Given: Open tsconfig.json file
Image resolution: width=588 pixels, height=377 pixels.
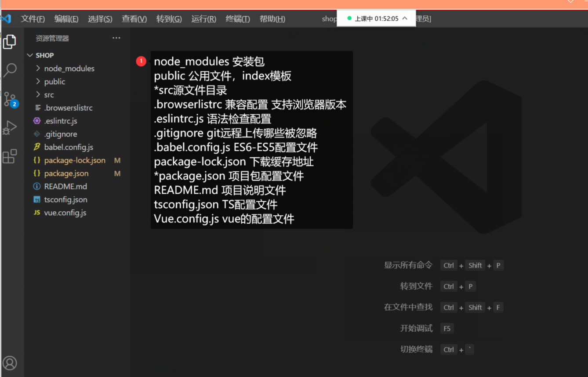Looking at the screenshot, I should 66,199.
